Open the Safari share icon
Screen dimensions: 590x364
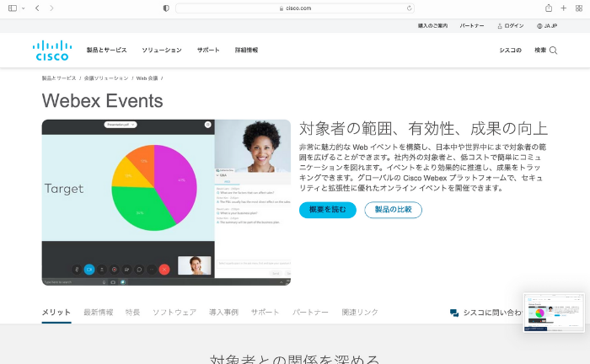[549, 8]
